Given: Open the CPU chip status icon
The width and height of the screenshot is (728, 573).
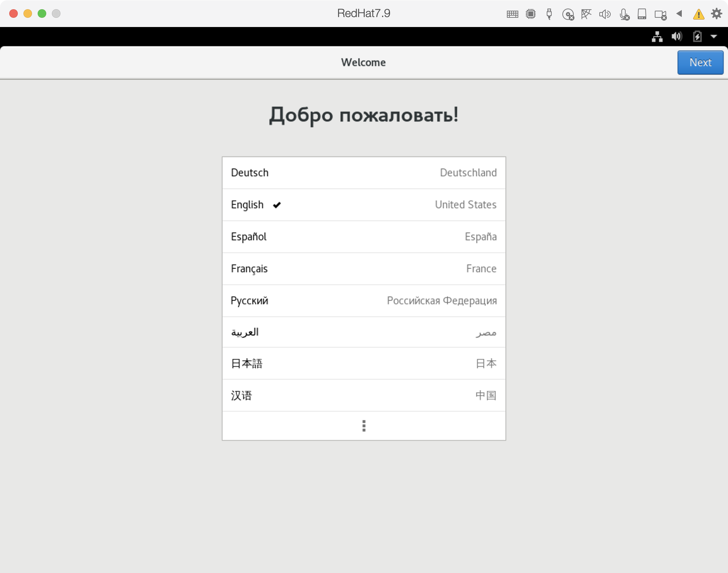Looking at the screenshot, I should coord(531,14).
